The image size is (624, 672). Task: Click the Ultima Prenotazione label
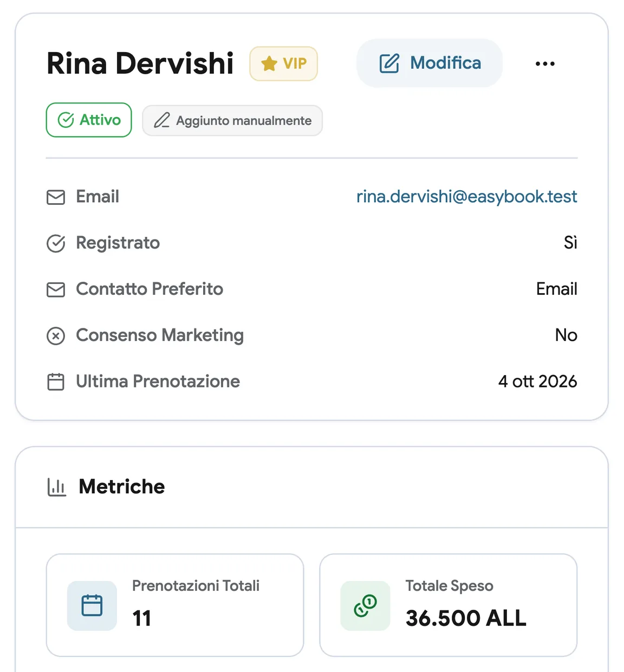(158, 382)
